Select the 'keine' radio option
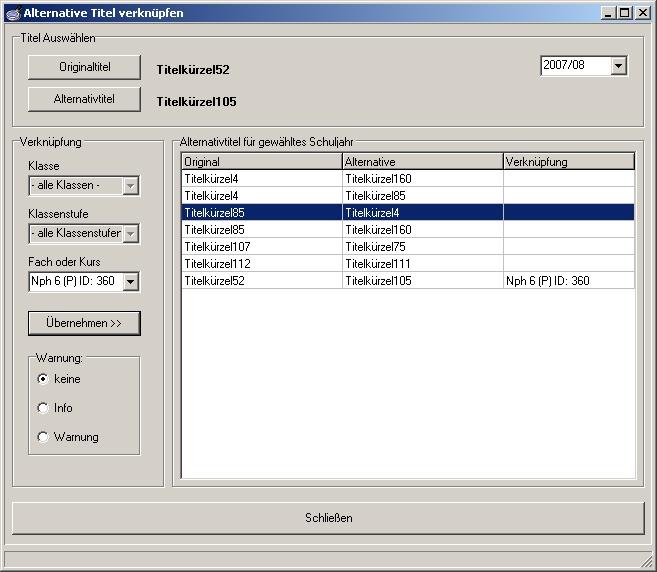 pyautogui.click(x=43, y=379)
